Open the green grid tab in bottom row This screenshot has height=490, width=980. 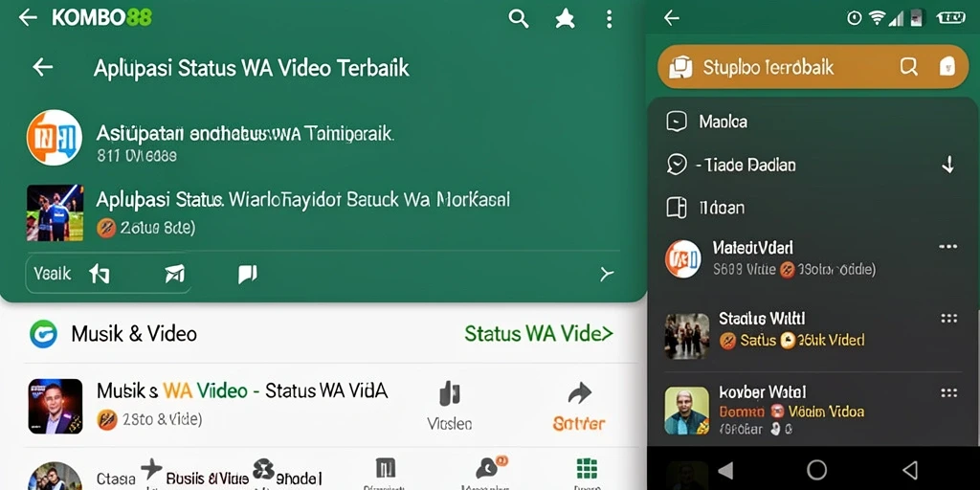(587, 469)
